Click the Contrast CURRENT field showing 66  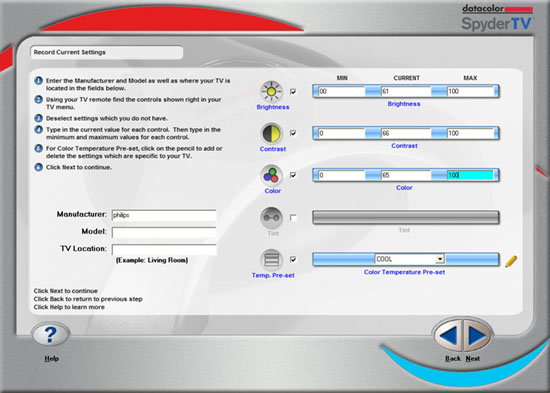tap(406, 133)
